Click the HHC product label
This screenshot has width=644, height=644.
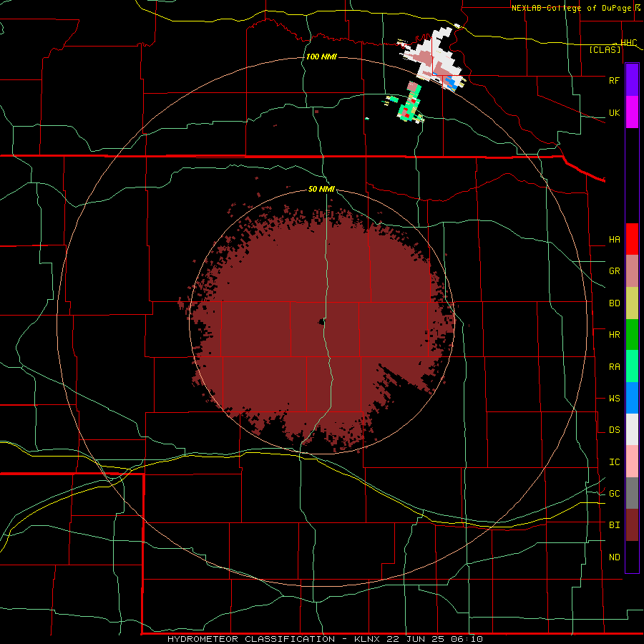(628, 43)
